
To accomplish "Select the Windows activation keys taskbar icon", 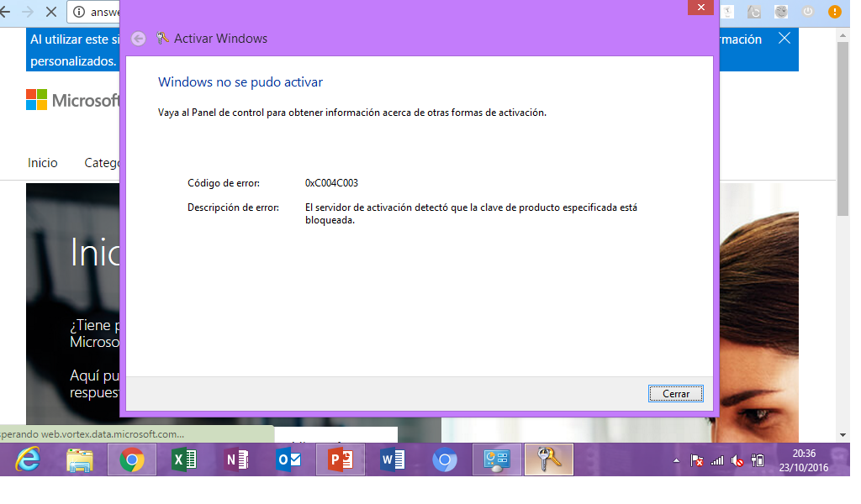I will coord(549,459).
